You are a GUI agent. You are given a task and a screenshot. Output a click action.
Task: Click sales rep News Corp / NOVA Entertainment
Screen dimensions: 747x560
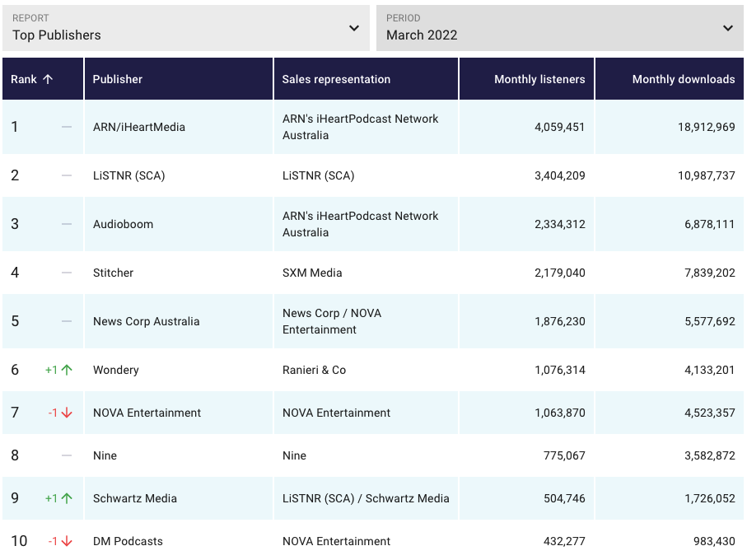332,321
